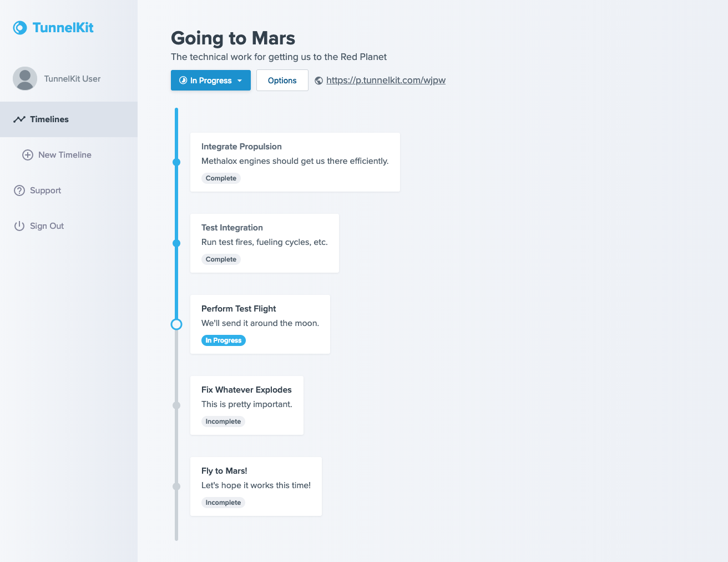This screenshot has width=728, height=562.
Task: Click the Timelines chart icon
Action: click(x=19, y=119)
